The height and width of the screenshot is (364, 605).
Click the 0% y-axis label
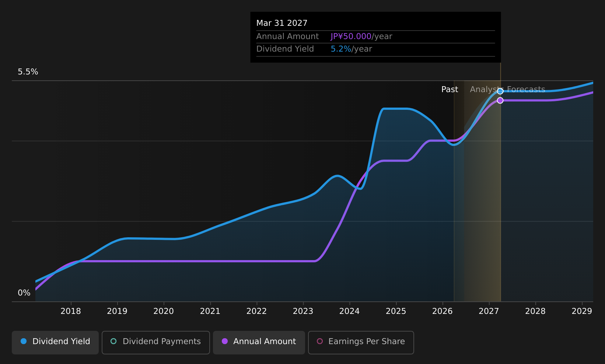[x=24, y=293]
